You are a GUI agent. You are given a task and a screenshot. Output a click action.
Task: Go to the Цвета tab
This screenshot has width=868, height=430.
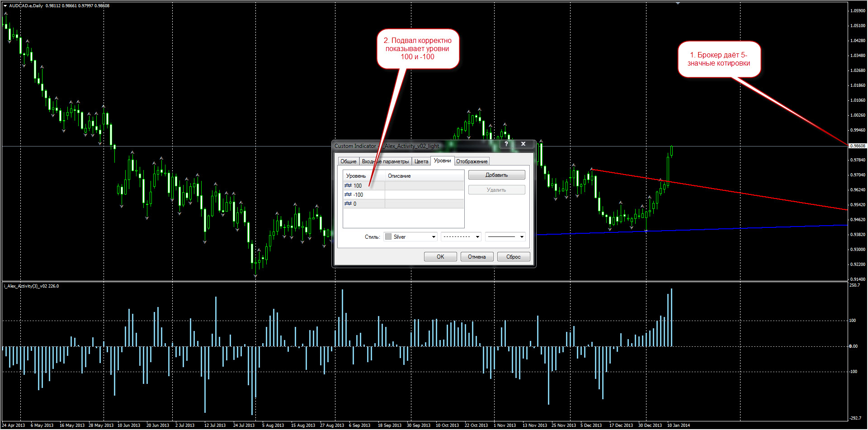point(421,161)
